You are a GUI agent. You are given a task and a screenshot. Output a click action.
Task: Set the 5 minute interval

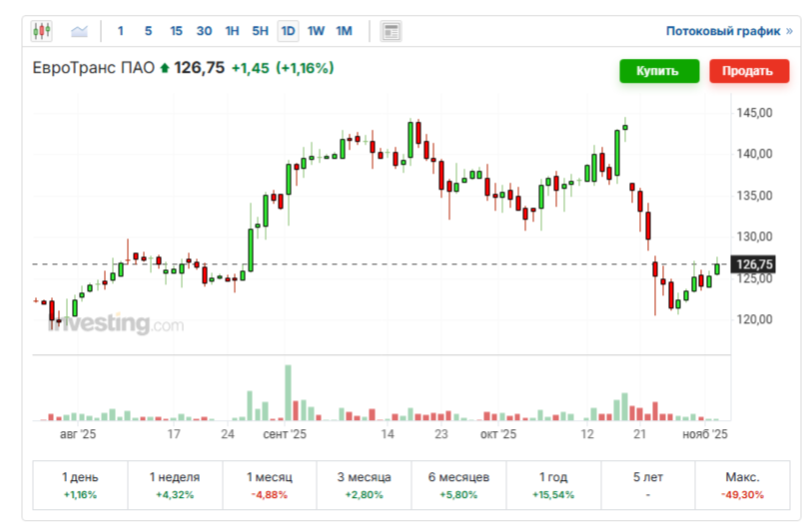(x=148, y=31)
